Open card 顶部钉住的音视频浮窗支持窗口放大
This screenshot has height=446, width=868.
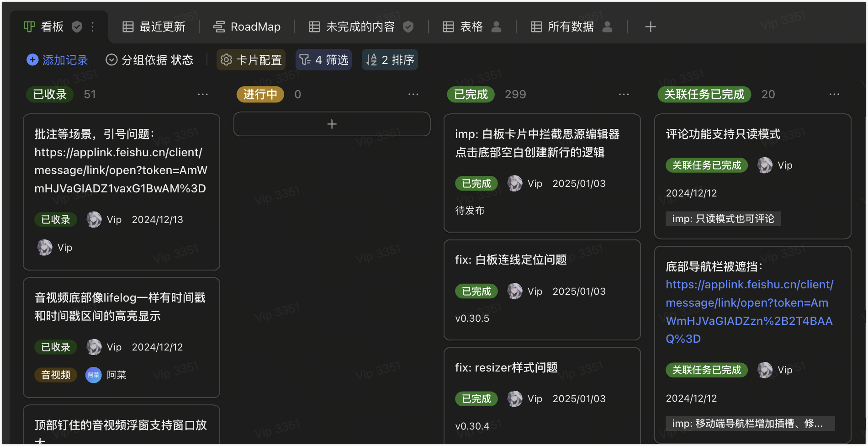click(121, 425)
